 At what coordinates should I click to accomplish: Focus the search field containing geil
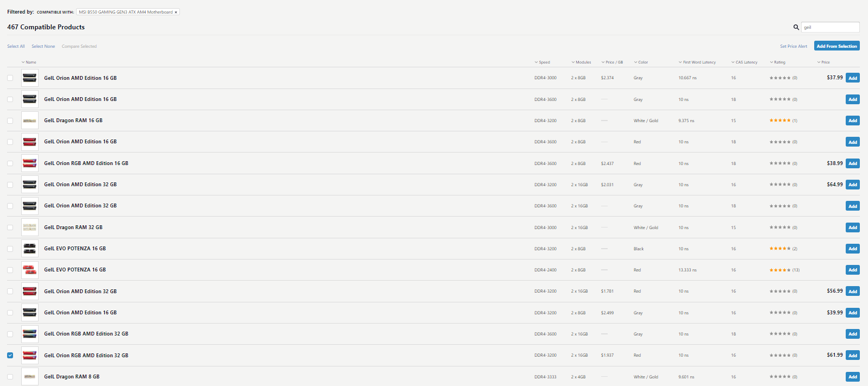click(x=830, y=27)
